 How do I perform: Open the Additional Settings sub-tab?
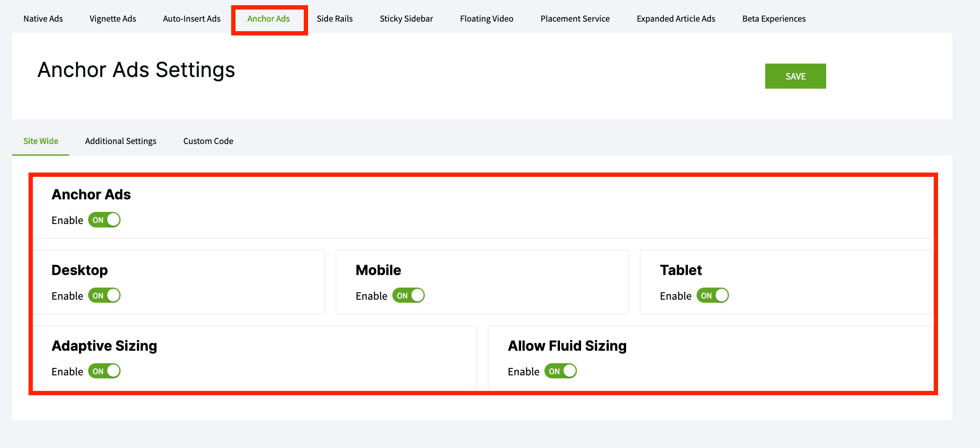tap(121, 141)
